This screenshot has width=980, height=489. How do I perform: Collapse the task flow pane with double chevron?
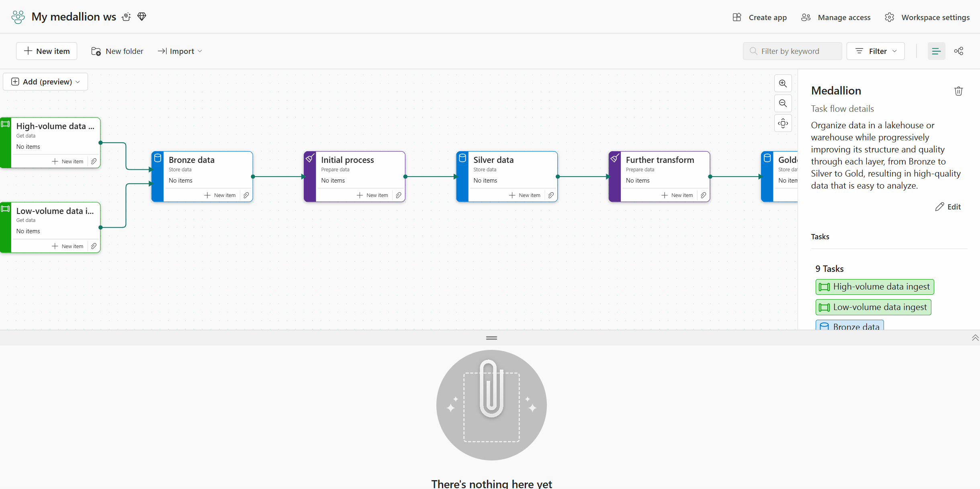(x=975, y=338)
